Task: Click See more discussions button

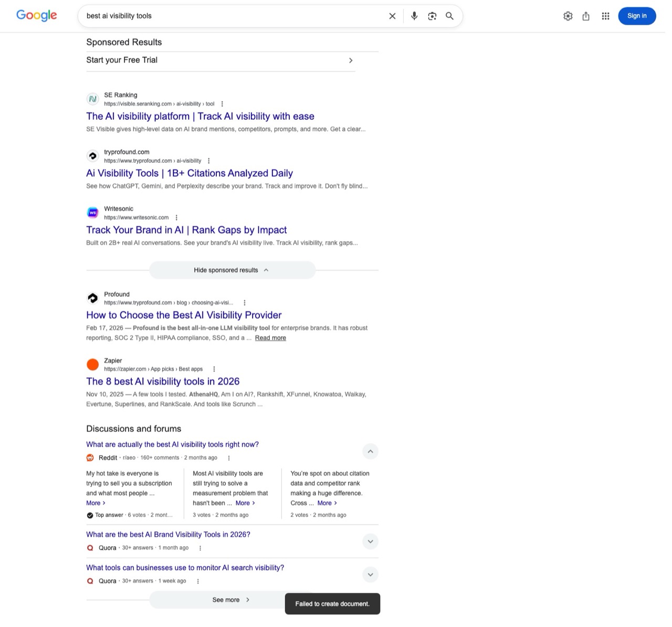Action: tap(231, 600)
